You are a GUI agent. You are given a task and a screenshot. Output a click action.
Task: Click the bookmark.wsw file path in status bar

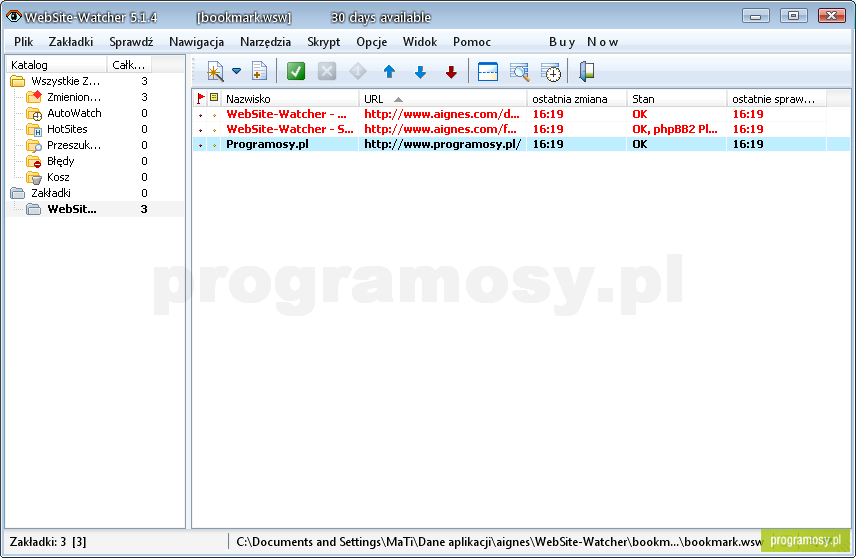click(499, 542)
